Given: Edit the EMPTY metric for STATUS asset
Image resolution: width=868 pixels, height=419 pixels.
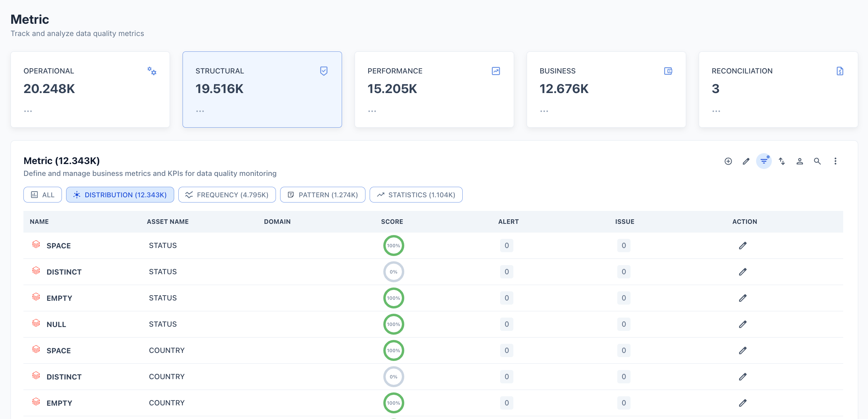Looking at the screenshot, I should [x=743, y=298].
